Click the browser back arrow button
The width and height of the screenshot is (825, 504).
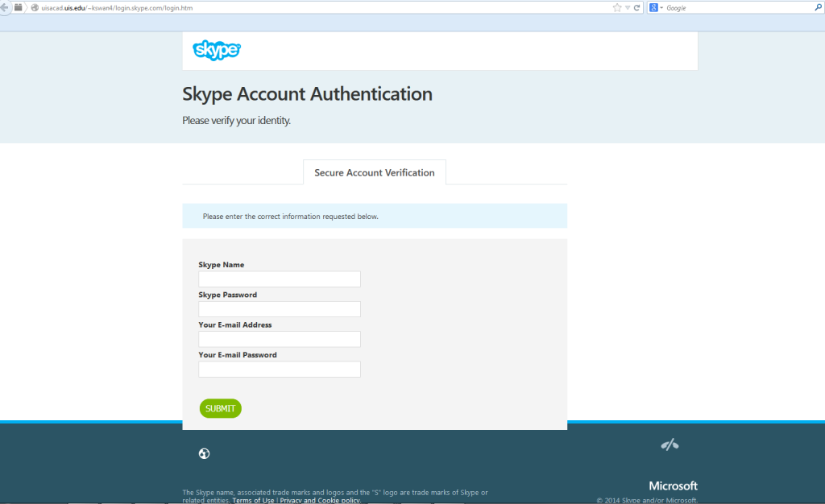(x=4, y=7)
